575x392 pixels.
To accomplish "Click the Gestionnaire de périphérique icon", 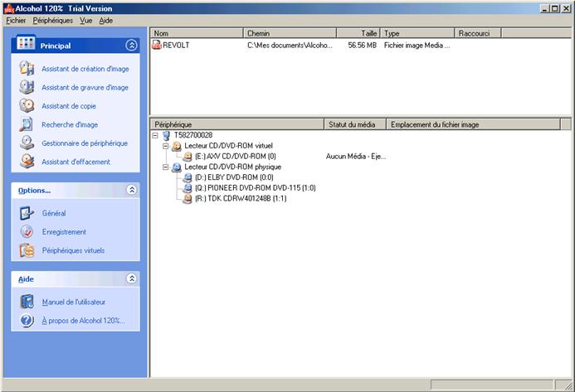I will (x=27, y=143).
